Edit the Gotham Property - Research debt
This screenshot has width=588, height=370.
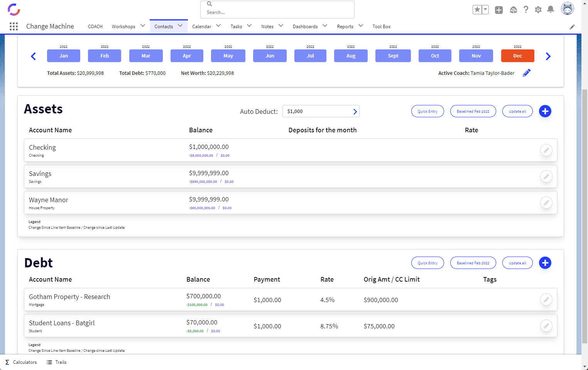tap(546, 299)
